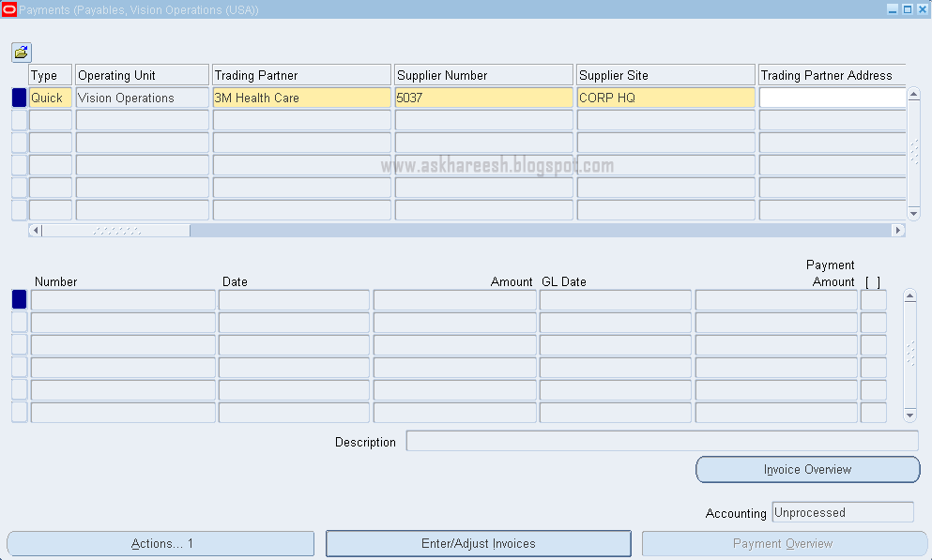The height and width of the screenshot is (560, 932).
Task: Select the first invoice row record indicator
Action: 19,300
